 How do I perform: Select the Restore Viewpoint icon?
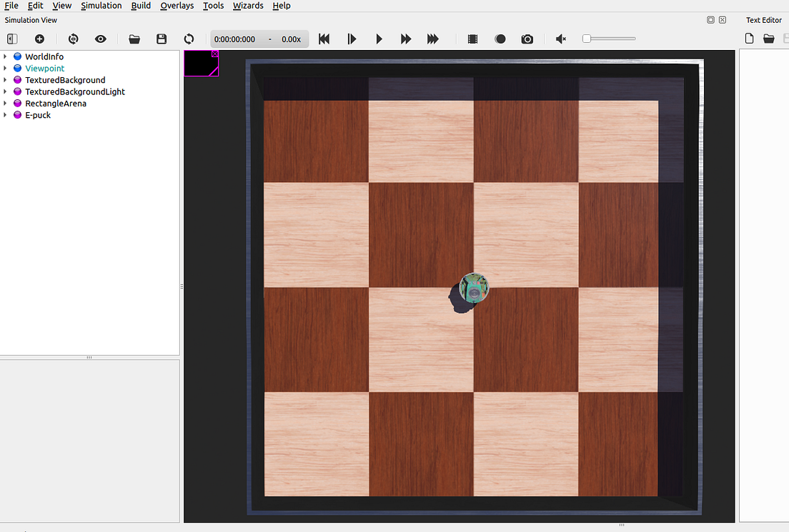click(x=72, y=39)
